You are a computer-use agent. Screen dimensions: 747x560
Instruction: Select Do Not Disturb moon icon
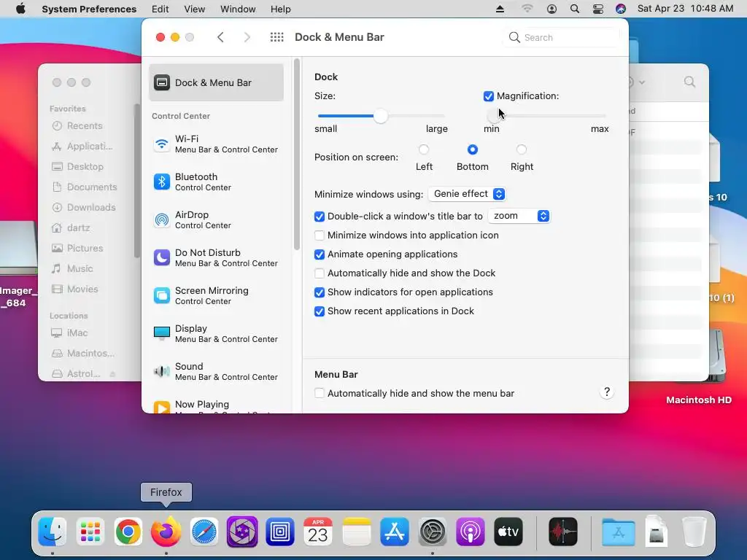(162, 257)
